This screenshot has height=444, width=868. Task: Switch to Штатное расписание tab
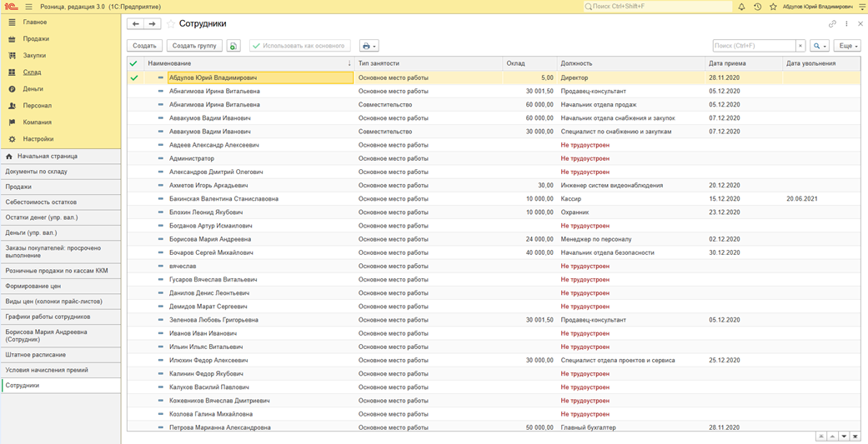(35, 355)
